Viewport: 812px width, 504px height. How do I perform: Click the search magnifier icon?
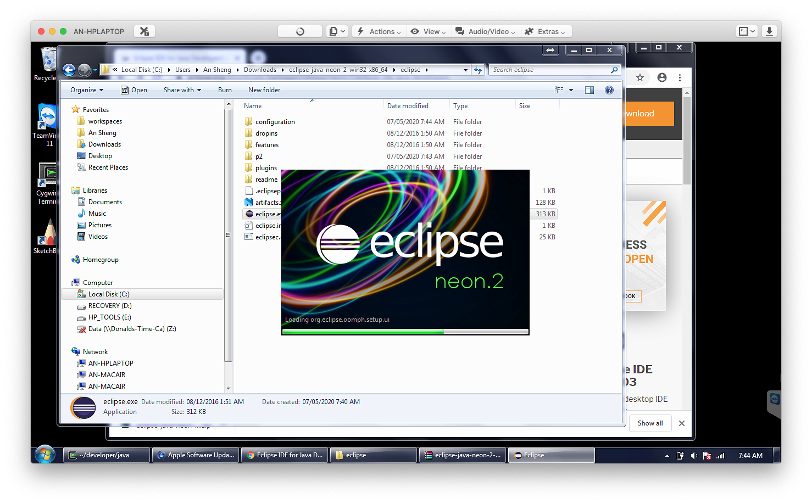point(614,70)
